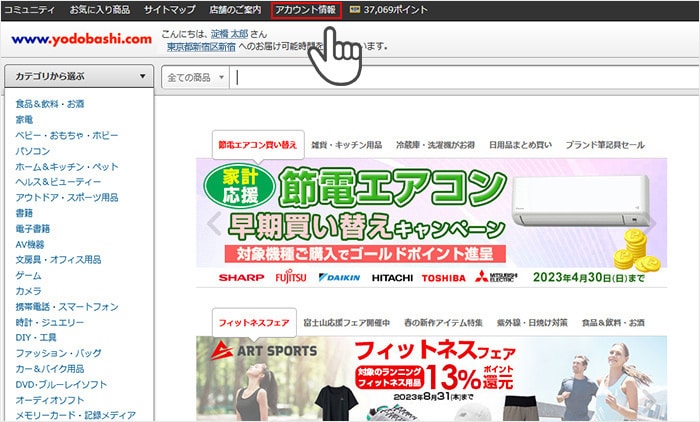This screenshot has width=700, height=422.
Task: Switch to the 春の新作アイテム特集 tab
Action: [443, 322]
